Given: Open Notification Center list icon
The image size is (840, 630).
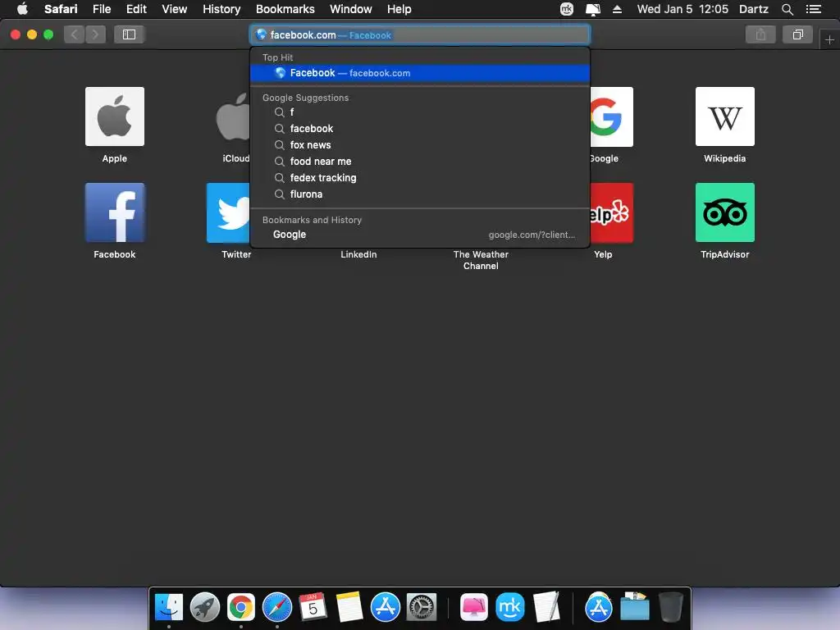Looking at the screenshot, I should (x=814, y=9).
